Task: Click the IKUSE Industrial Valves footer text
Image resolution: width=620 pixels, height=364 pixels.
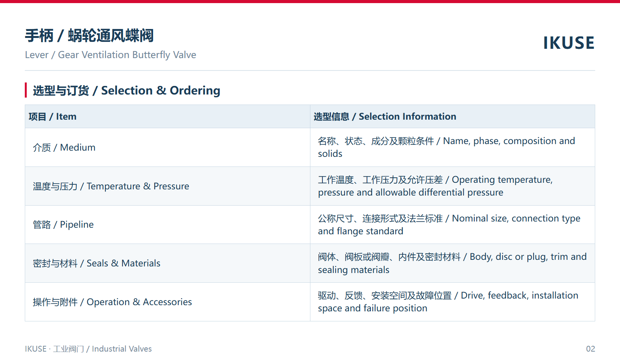Action: click(88, 349)
